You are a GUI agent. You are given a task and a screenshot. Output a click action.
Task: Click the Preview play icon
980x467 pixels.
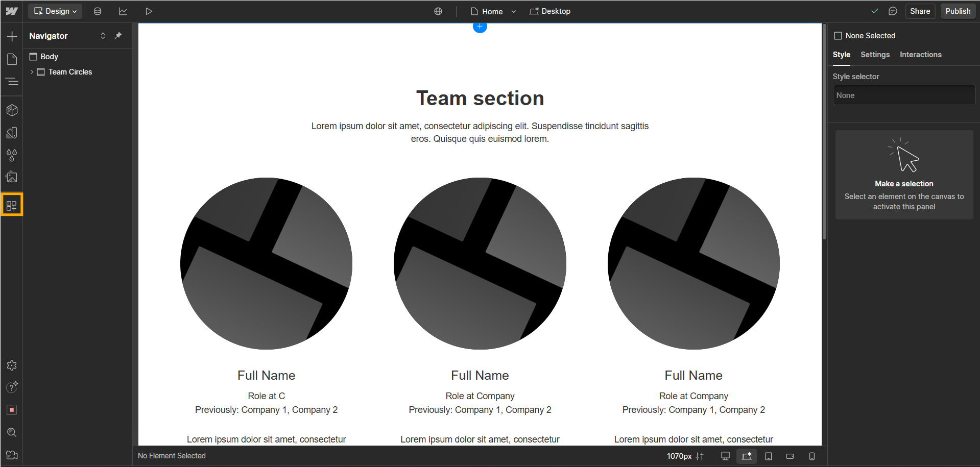(149, 11)
